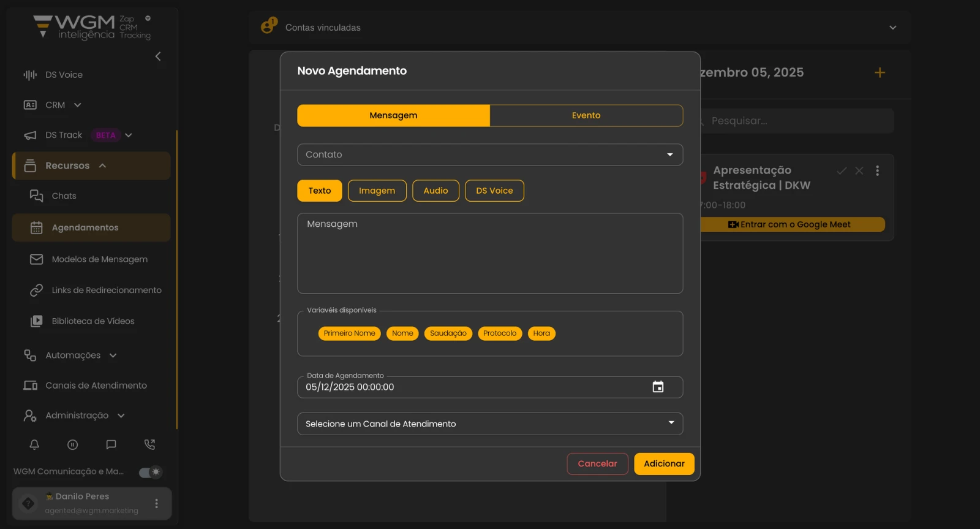This screenshot has height=529, width=980.
Task: Open the calendar picker for Data de Agendamento
Action: pyautogui.click(x=658, y=387)
